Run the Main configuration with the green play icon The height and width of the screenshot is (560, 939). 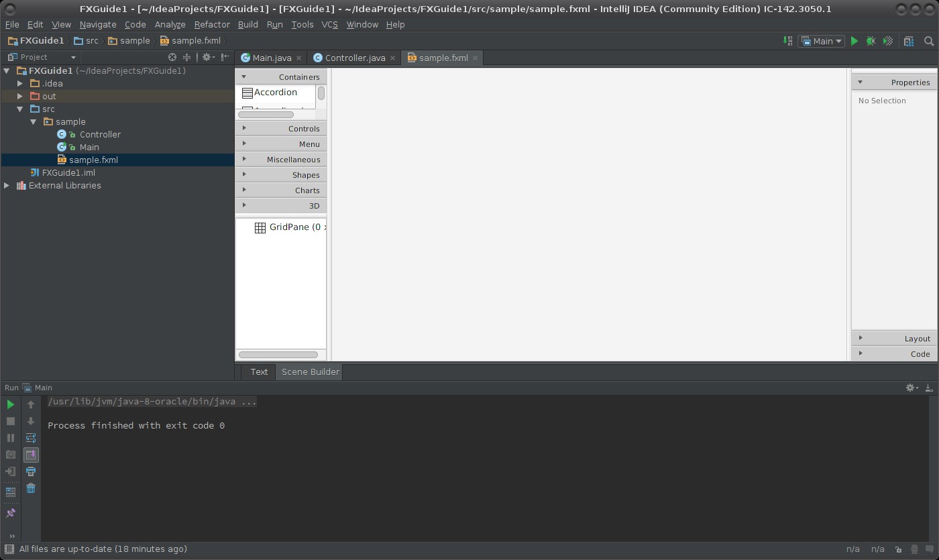(854, 41)
